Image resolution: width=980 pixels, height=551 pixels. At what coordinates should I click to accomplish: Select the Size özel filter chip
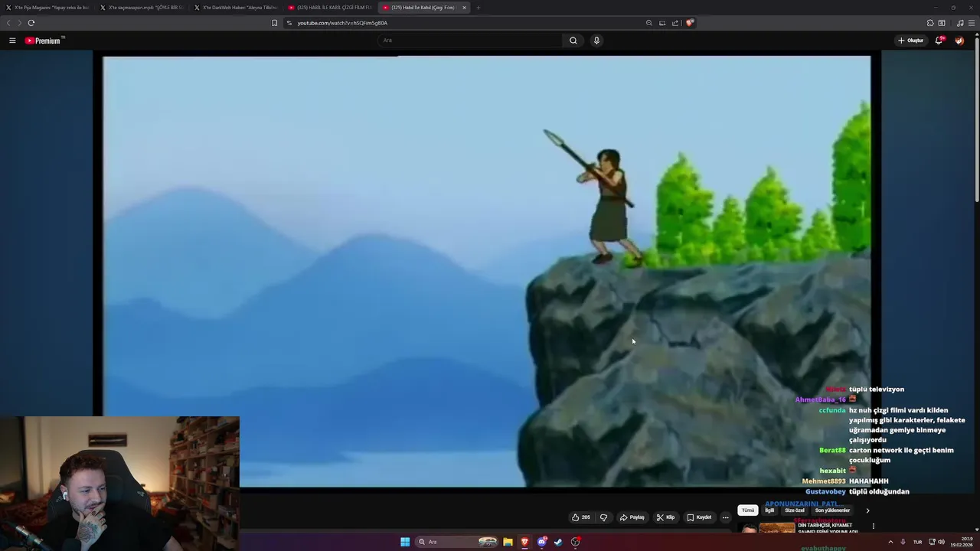pyautogui.click(x=795, y=510)
